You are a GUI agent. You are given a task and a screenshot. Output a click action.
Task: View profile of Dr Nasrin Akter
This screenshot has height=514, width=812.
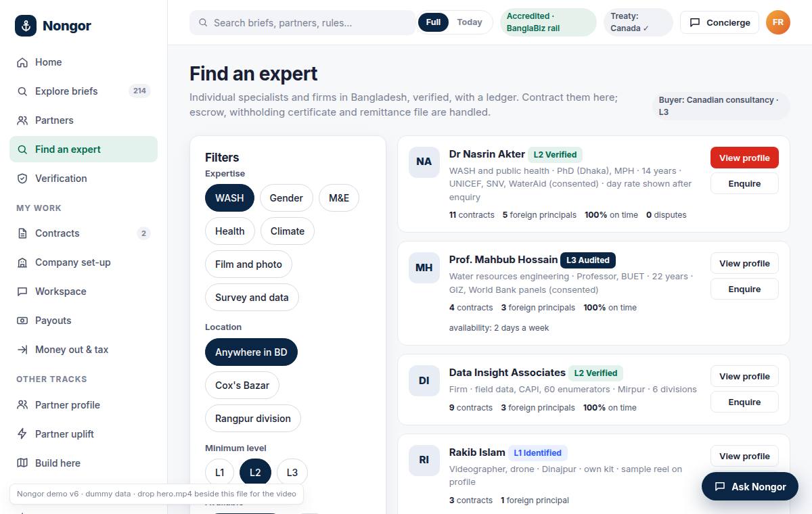pyautogui.click(x=744, y=158)
